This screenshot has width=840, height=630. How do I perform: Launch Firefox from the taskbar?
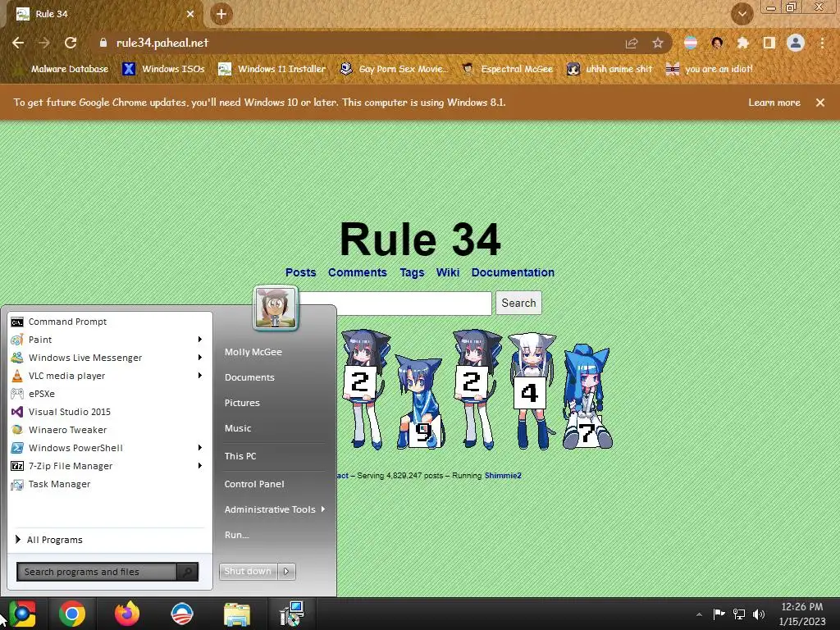pos(127,614)
